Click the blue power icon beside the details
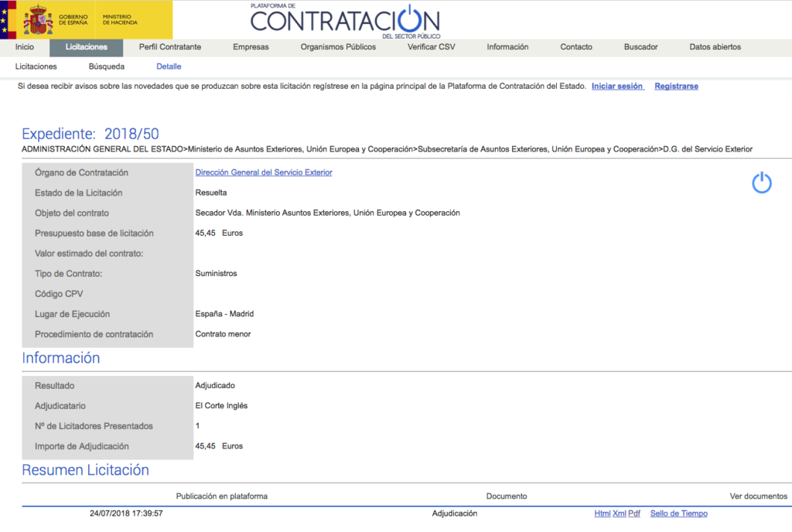 pos(762,182)
